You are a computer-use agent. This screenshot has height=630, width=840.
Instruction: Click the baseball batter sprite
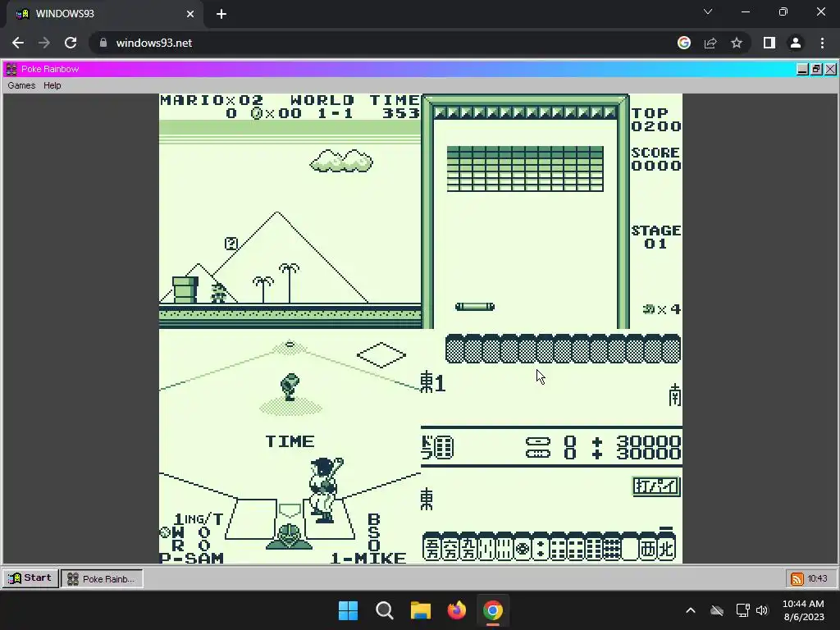[x=325, y=490]
